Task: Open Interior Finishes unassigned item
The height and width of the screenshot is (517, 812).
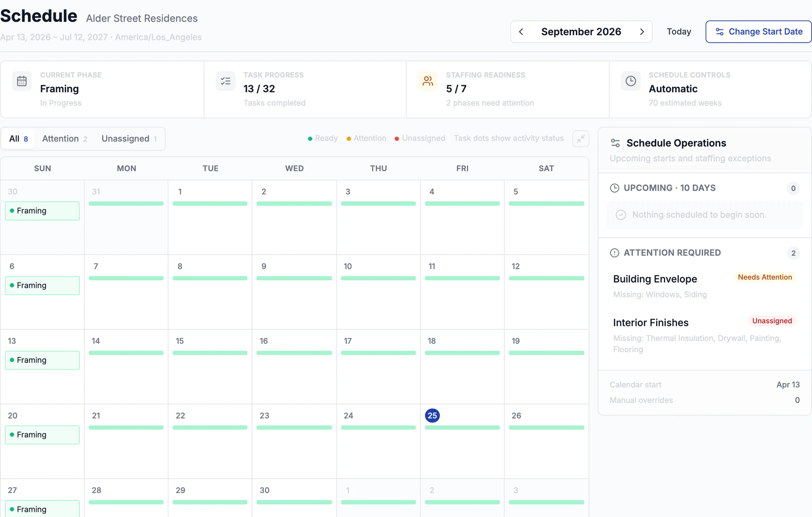Action: point(705,335)
